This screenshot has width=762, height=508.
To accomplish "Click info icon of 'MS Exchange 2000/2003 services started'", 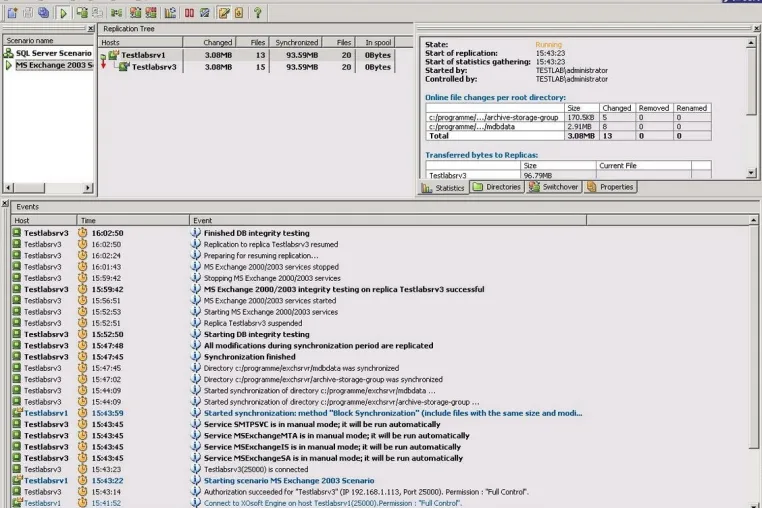I will (x=195, y=300).
